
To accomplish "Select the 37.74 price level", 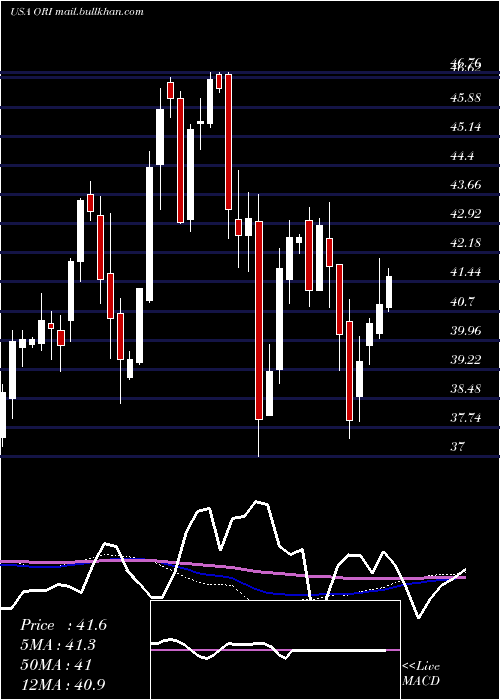I will tap(466, 418).
